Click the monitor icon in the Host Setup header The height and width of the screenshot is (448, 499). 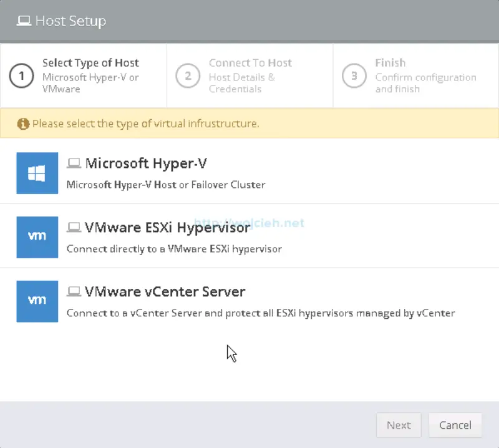pyautogui.click(x=25, y=20)
